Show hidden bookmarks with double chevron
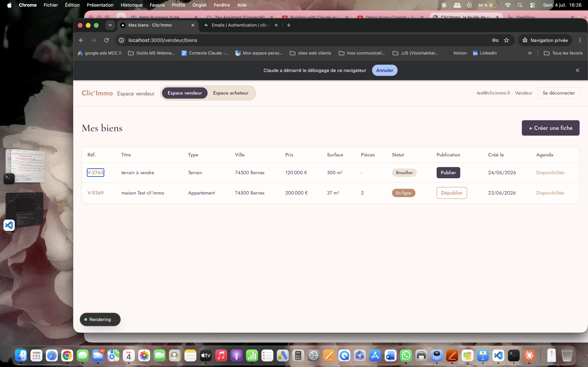This screenshot has width=588, height=367. pos(530,53)
